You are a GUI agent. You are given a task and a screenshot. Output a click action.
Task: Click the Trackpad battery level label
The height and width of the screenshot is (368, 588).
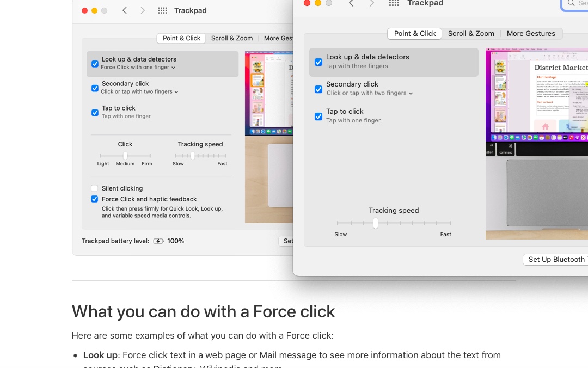pos(115,241)
